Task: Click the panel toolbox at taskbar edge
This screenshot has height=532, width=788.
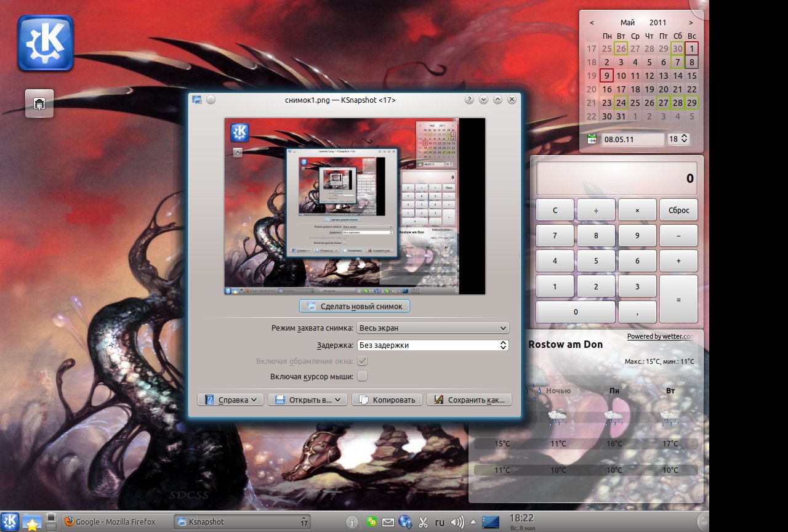Action: [702, 522]
